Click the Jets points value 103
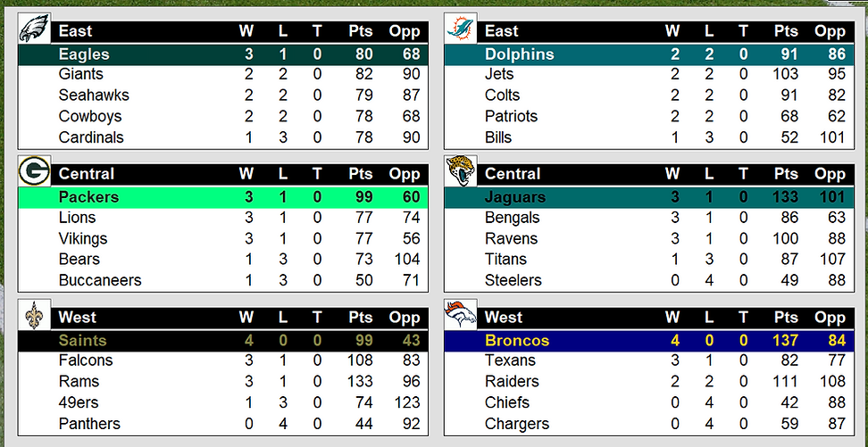 point(784,74)
